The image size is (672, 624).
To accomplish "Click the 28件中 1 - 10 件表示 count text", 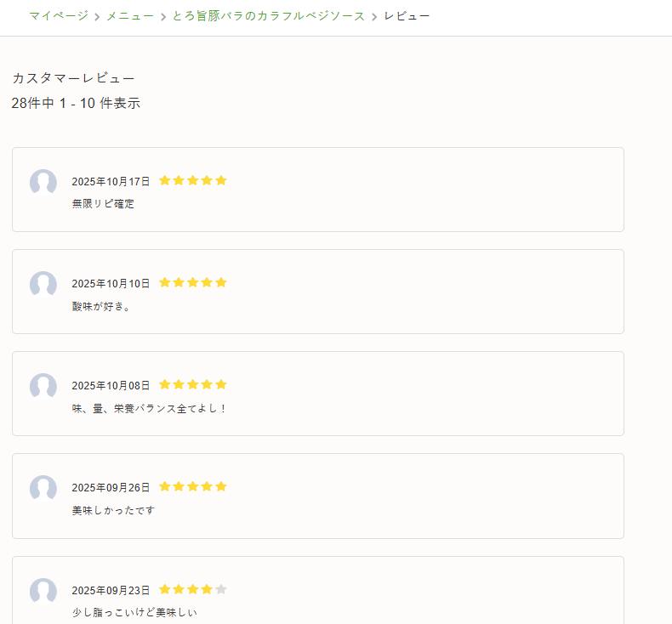I will click(x=76, y=104).
